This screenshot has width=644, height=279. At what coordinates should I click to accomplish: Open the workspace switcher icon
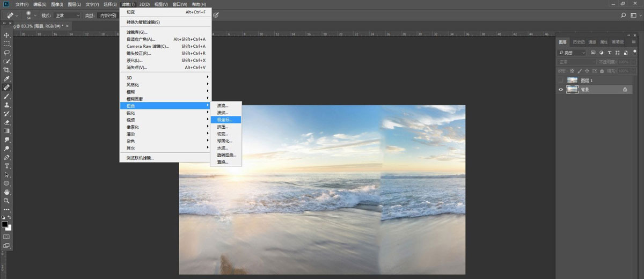pyautogui.click(x=633, y=16)
